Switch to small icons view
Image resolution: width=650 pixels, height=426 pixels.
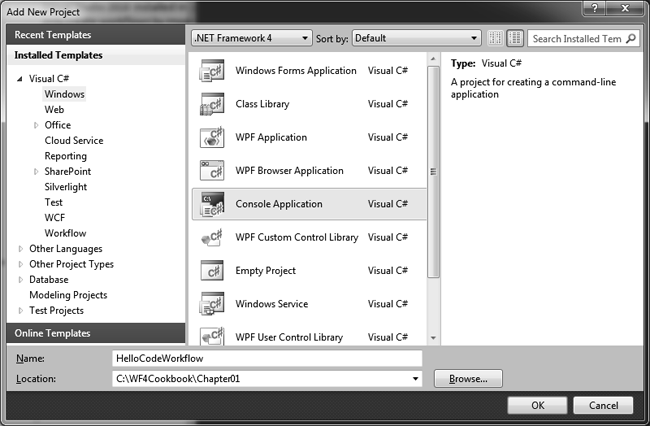pyautogui.click(x=495, y=38)
